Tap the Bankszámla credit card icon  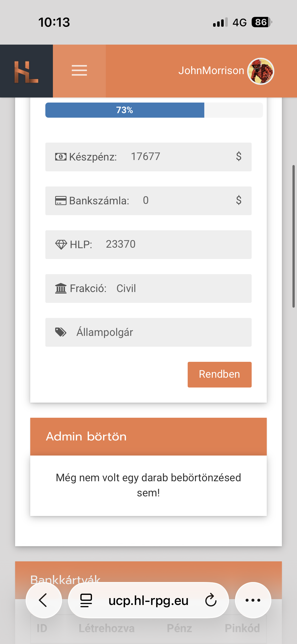pos(61,201)
